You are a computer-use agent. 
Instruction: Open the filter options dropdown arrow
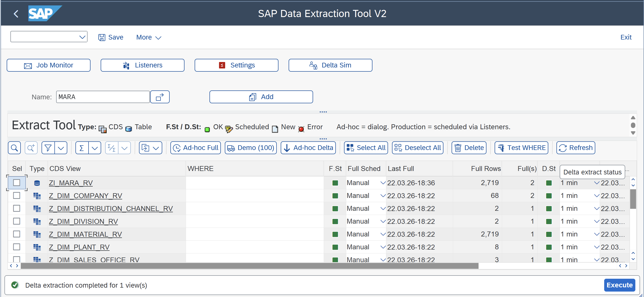(x=61, y=148)
